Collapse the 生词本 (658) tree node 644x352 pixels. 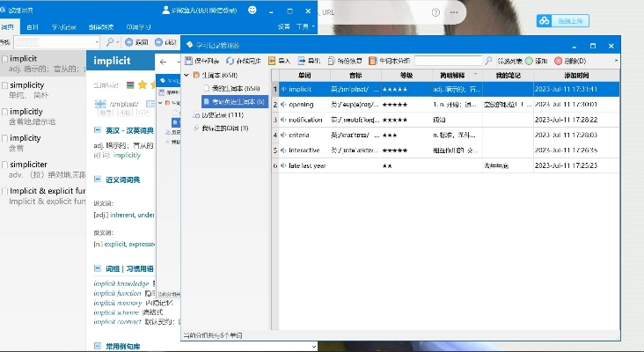click(187, 75)
